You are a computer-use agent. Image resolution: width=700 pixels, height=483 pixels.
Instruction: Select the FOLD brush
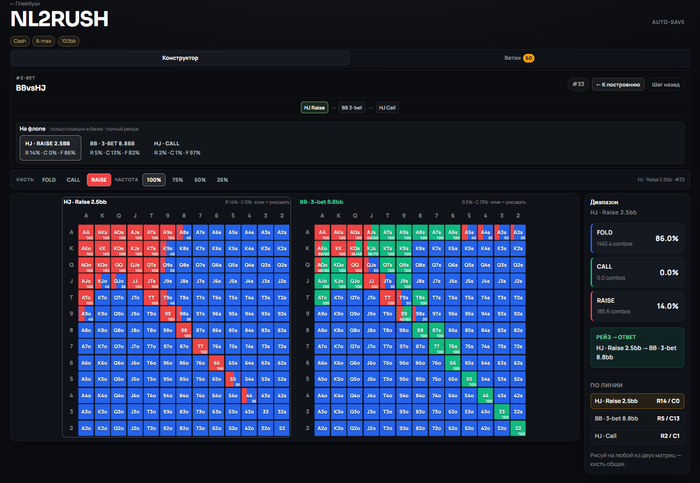coord(49,180)
